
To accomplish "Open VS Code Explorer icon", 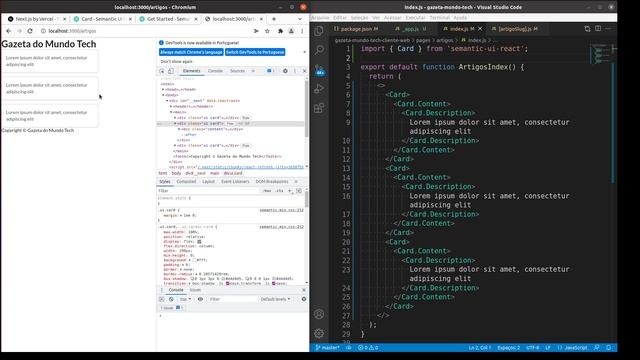I will pos(319,30).
